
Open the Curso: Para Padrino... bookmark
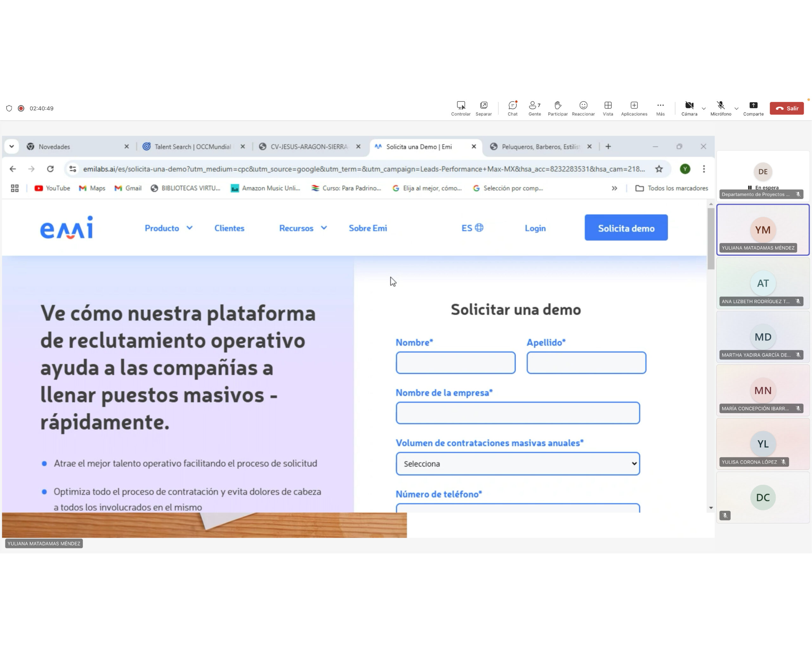click(x=346, y=188)
